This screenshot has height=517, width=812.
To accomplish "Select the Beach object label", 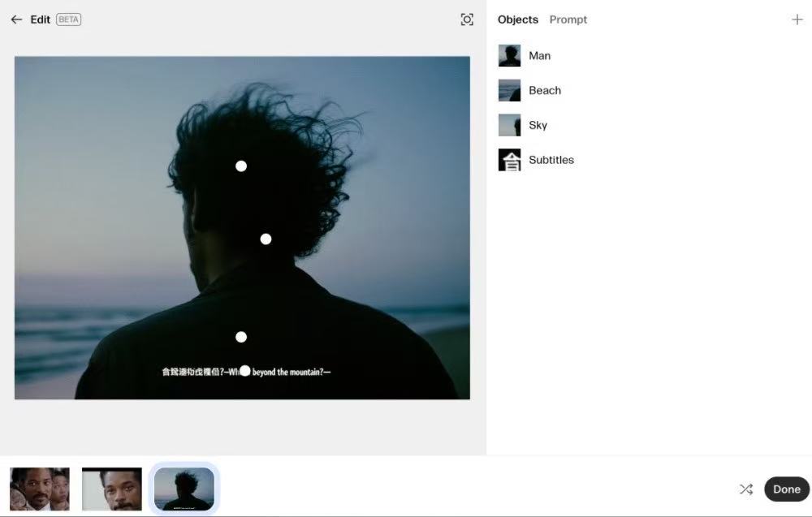I will [544, 90].
